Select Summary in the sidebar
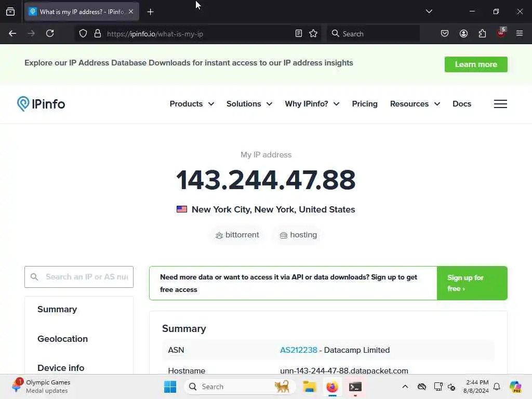This screenshot has width=532, height=399. [57, 310]
